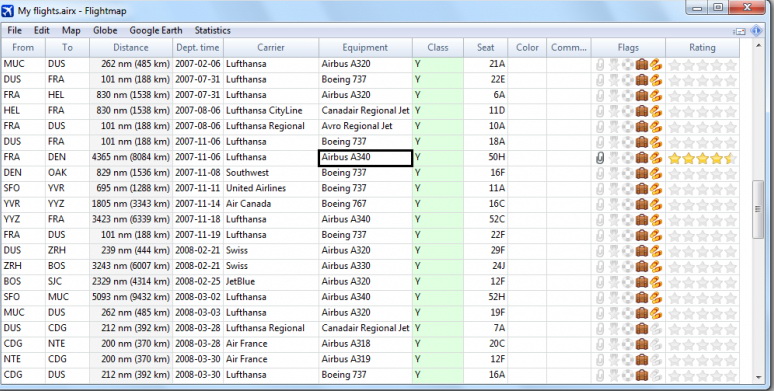774x391 pixels.
Task: Toggle flip-flops flag in FRA-DEN row
Action: (x=656, y=158)
